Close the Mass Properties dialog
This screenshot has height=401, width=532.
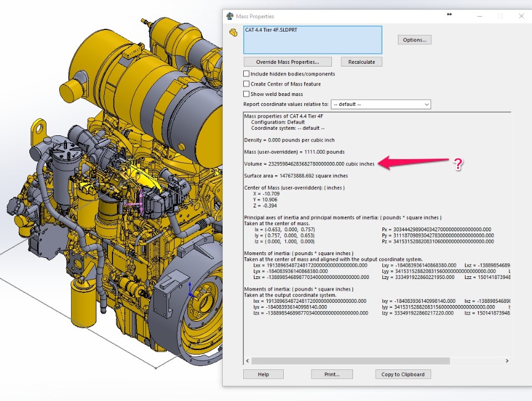521,16
